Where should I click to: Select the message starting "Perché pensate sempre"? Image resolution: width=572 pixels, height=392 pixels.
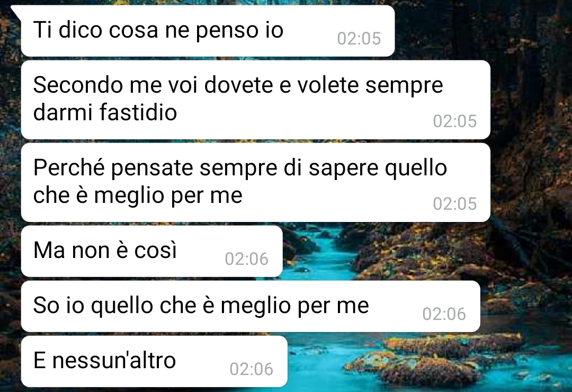click(x=255, y=183)
